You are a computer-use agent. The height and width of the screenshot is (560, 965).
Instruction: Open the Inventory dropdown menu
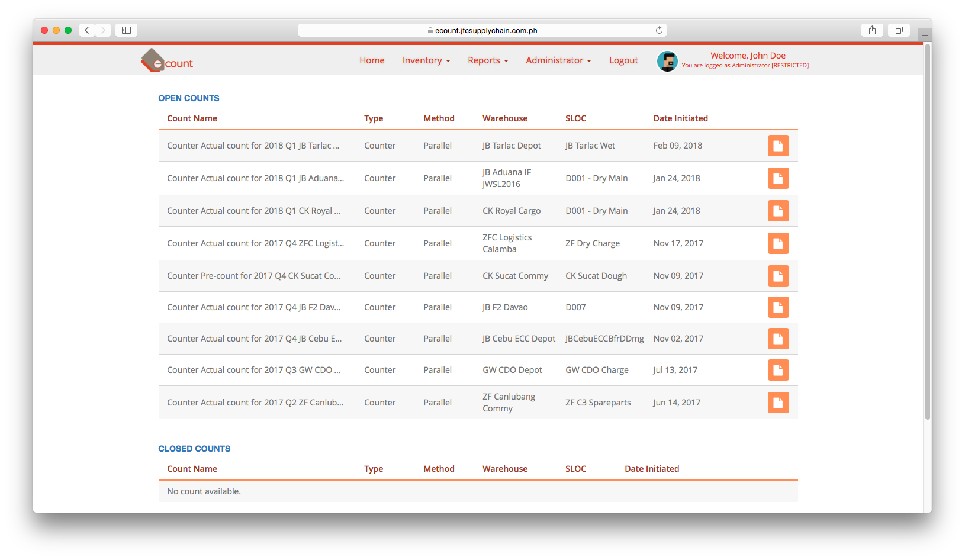tap(426, 60)
